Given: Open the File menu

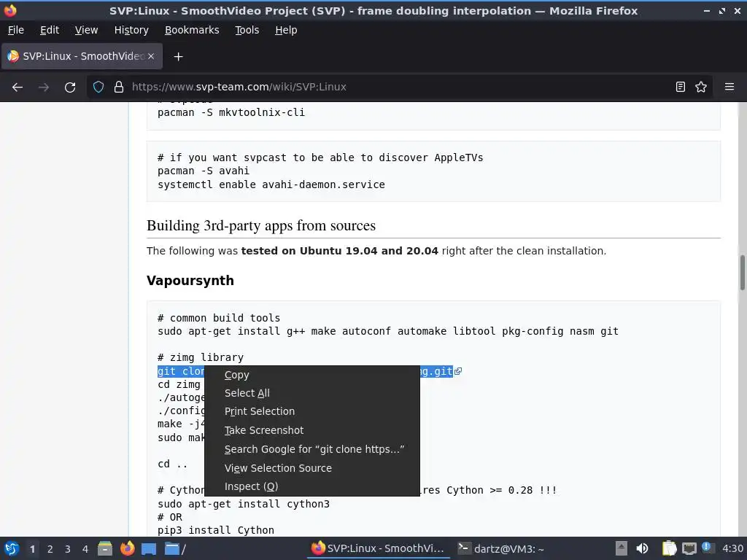Looking at the screenshot, I should 16,30.
